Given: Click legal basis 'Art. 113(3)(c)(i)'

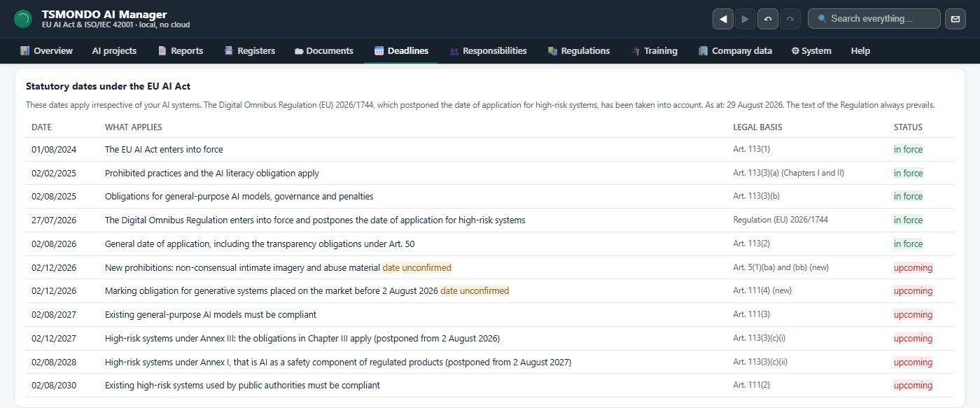Looking at the screenshot, I should (759, 338).
